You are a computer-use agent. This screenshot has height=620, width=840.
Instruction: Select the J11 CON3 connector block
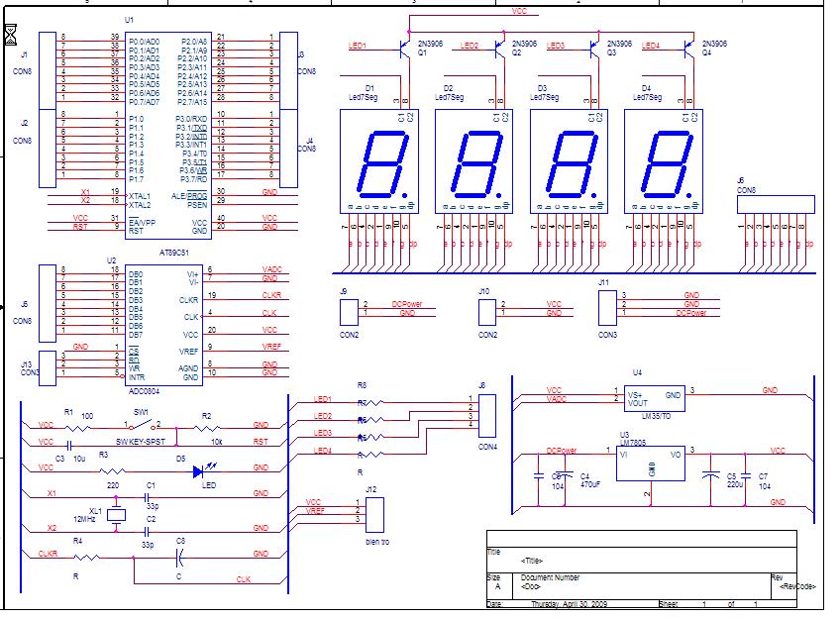[607, 308]
